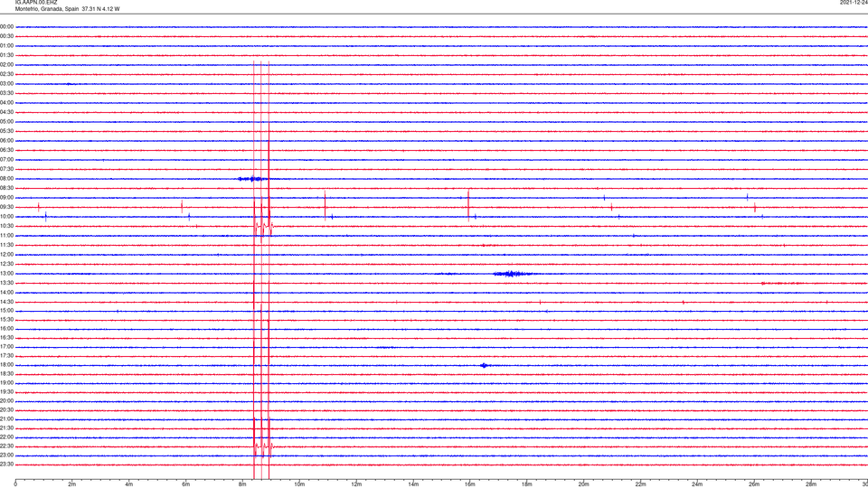Click the small blue event on the 18:00 trace
868x488 pixels.
[x=485, y=365]
